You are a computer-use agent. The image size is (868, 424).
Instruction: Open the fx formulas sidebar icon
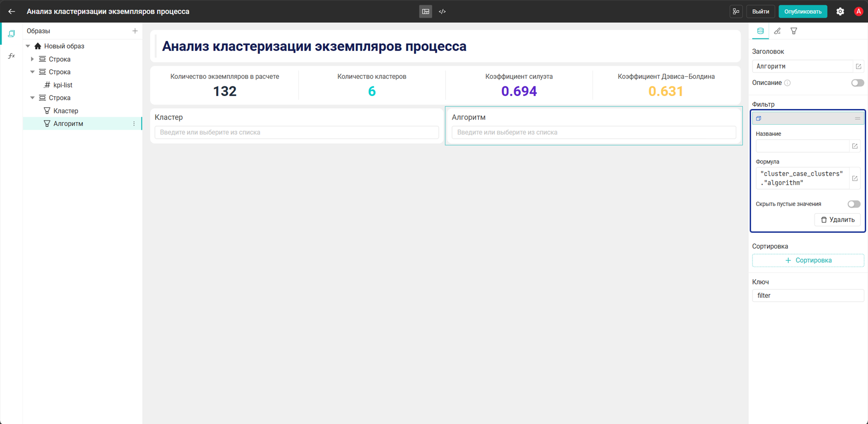point(12,56)
